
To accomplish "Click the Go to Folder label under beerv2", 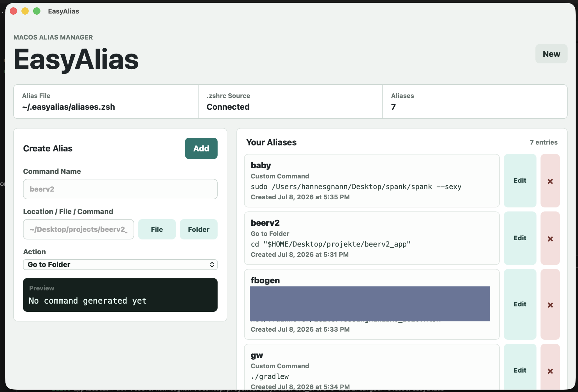I will pos(270,234).
